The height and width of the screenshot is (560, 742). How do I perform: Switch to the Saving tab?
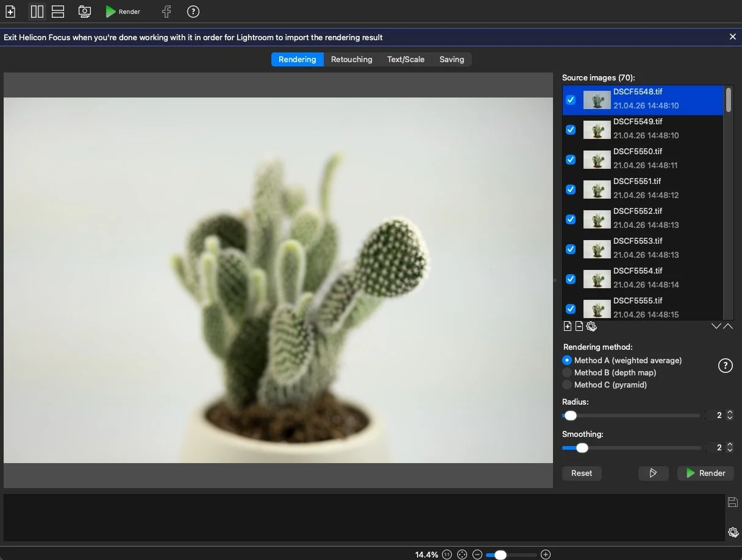pyautogui.click(x=451, y=59)
